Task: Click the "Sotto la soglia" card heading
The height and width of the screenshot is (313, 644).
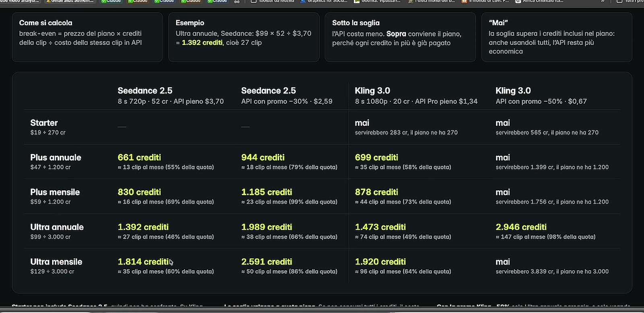Action: [x=355, y=23]
